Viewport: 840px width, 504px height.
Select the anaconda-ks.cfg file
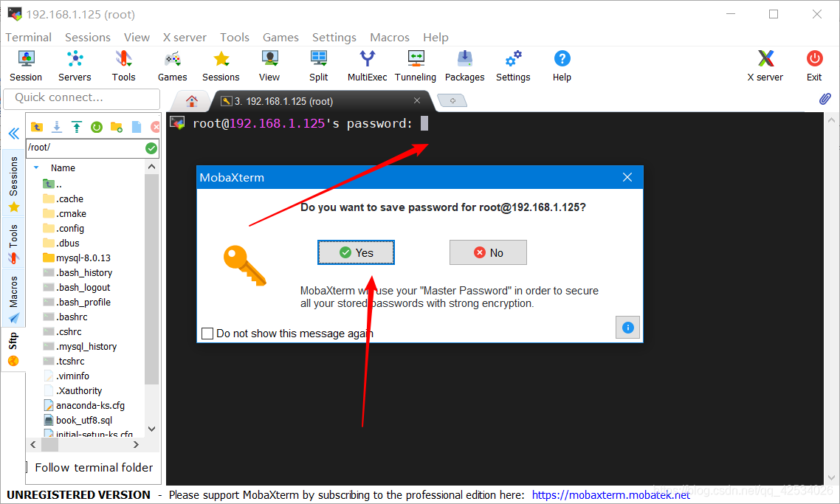tap(90, 405)
